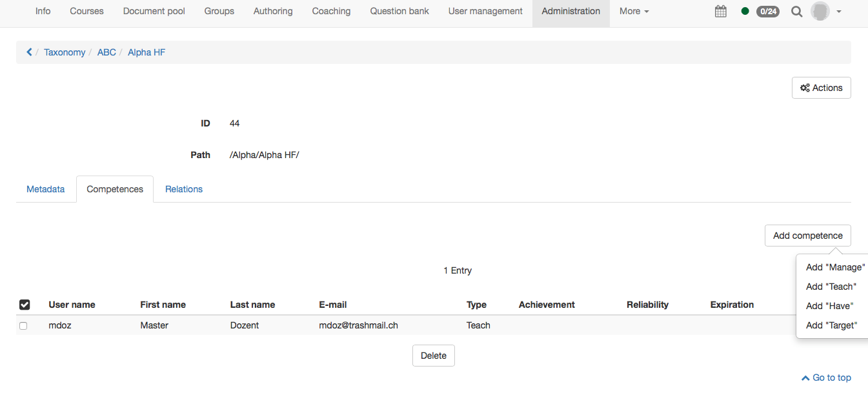Click the Delete button below the table
This screenshot has height=393, width=868.
[x=433, y=355]
